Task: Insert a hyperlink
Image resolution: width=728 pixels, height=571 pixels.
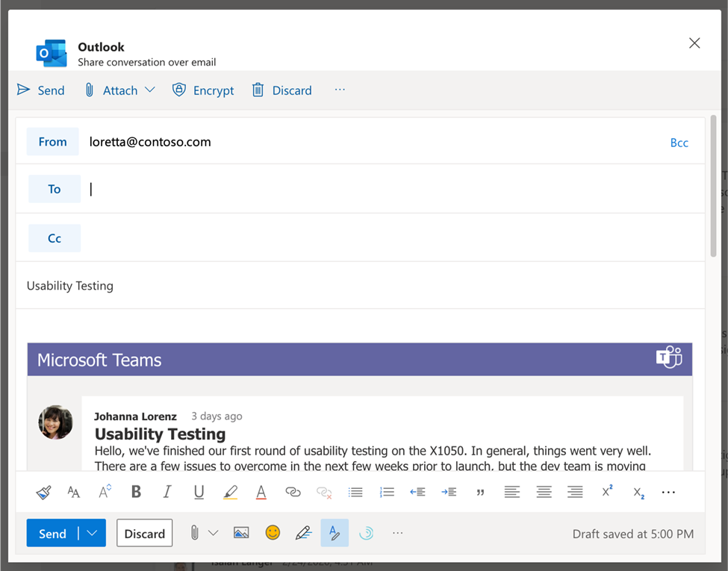Action: tap(293, 492)
